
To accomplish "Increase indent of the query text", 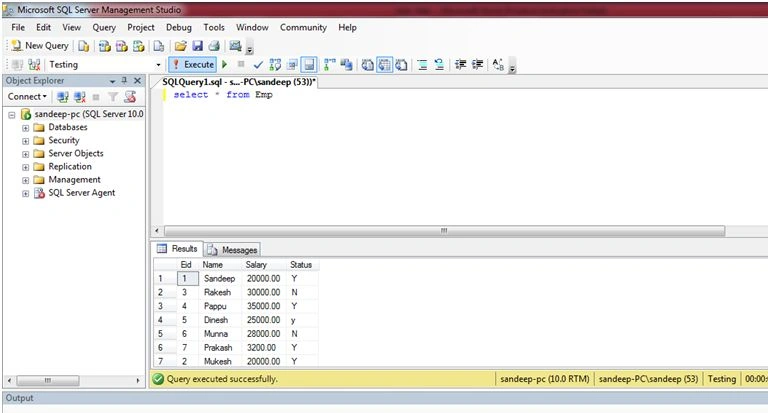I will (x=477, y=65).
